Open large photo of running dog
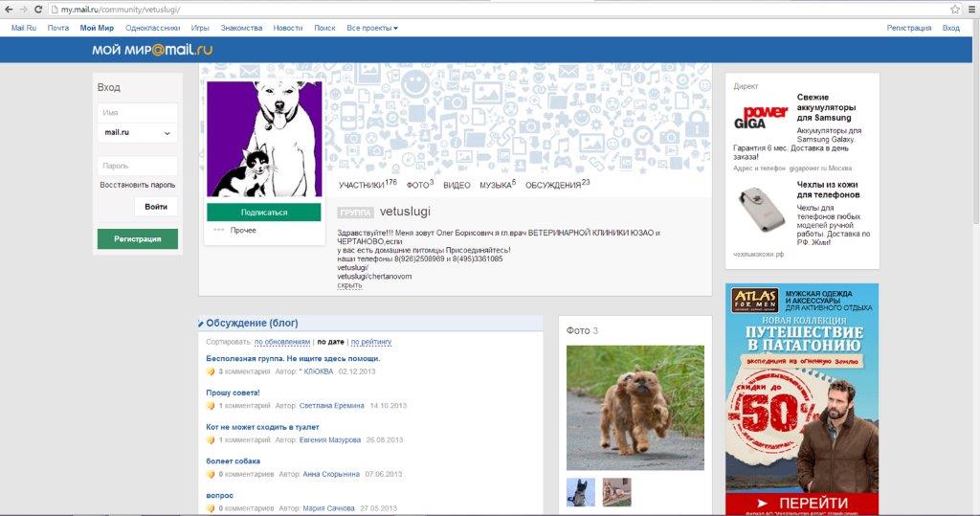 coord(635,408)
